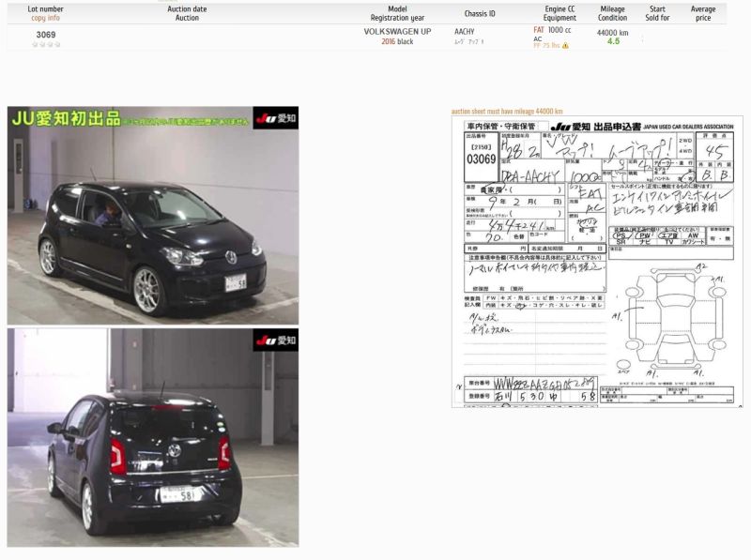Click lot number 3069
This screenshot has width=751, height=560.
[46, 35]
